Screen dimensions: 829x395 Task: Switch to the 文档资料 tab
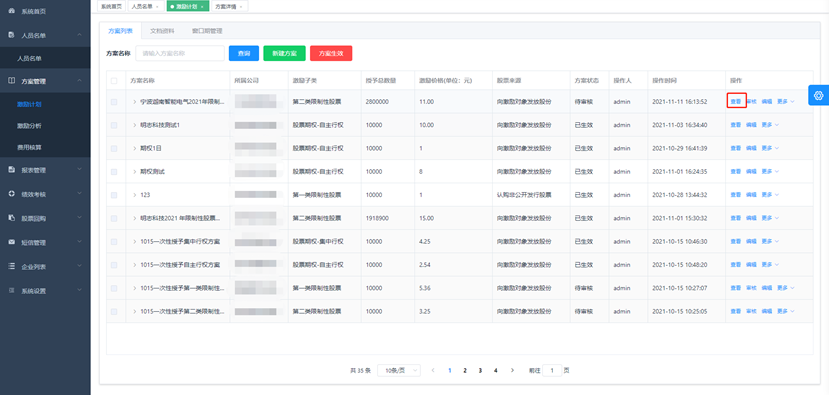tap(162, 31)
